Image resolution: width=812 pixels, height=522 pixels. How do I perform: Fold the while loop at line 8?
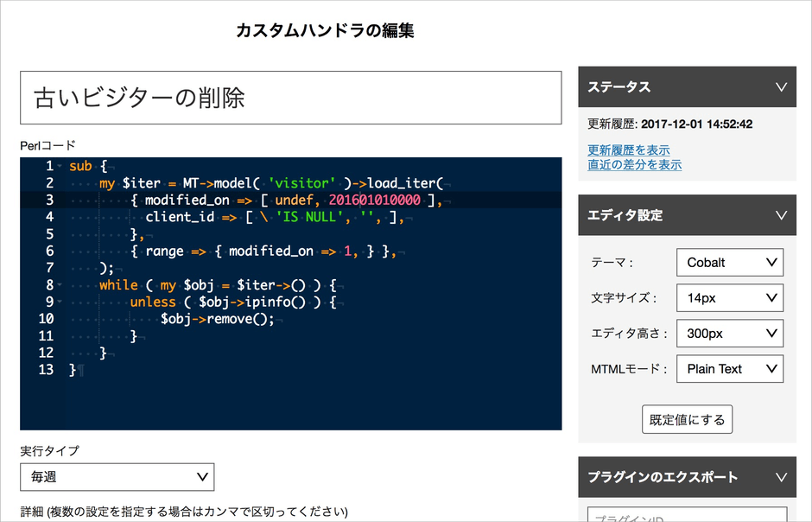(60, 284)
